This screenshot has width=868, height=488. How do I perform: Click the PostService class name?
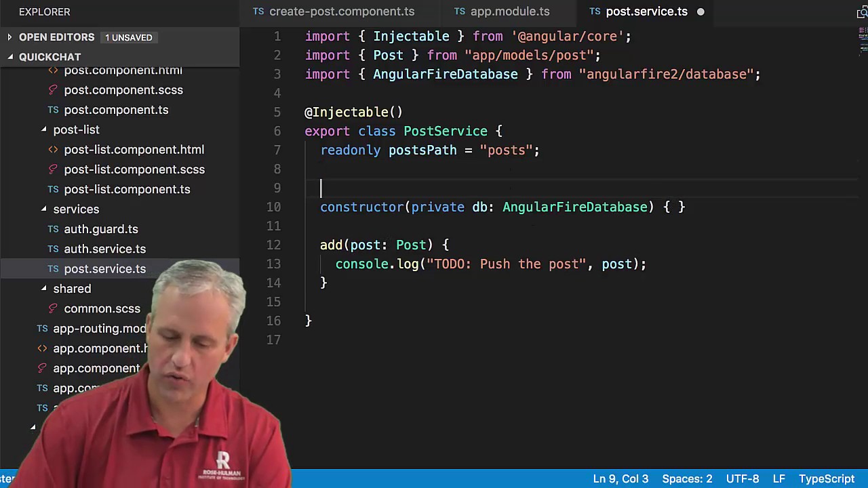point(446,131)
